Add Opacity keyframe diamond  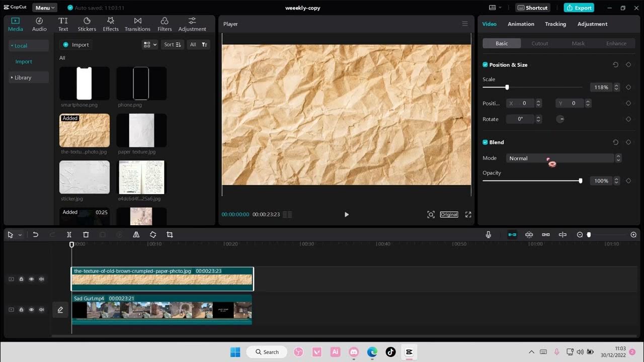coord(628,180)
